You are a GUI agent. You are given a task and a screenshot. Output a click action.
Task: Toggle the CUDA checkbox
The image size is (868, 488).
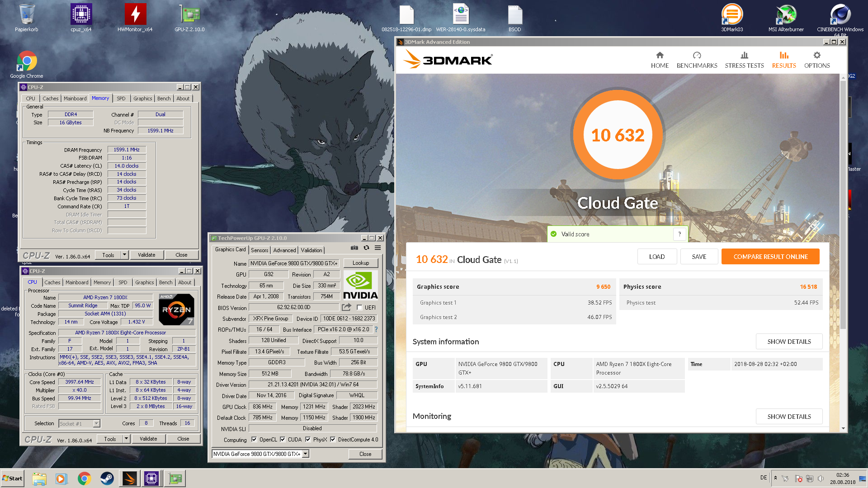283,440
